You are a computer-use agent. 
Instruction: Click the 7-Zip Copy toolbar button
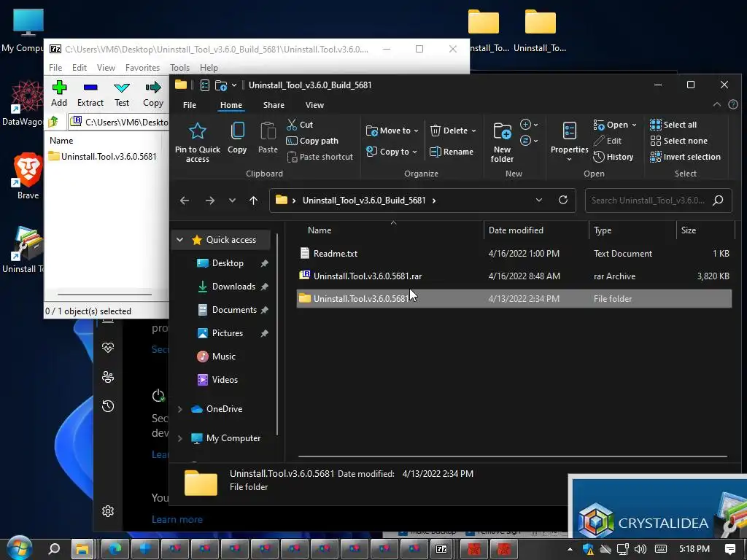coord(153,93)
